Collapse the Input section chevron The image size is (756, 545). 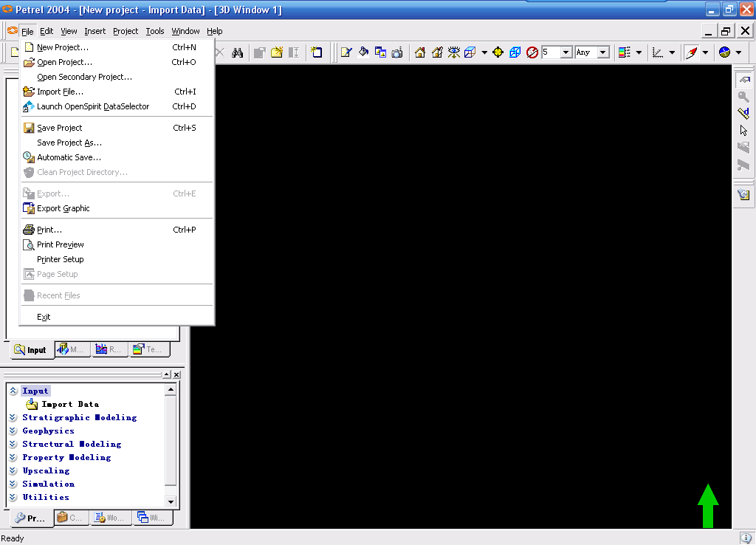[x=13, y=391]
